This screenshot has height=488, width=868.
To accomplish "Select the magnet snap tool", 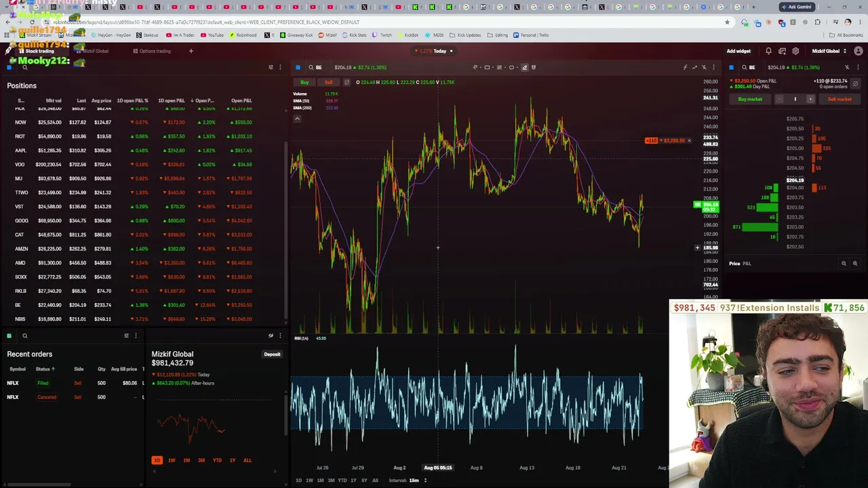I will tap(534, 67).
